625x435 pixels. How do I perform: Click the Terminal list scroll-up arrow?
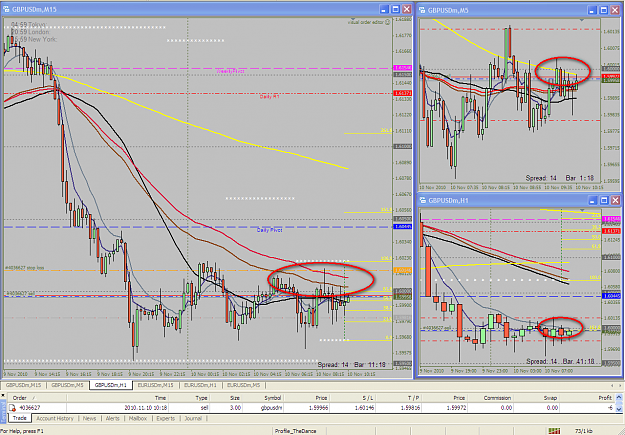pyautogui.click(x=619, y=397)
